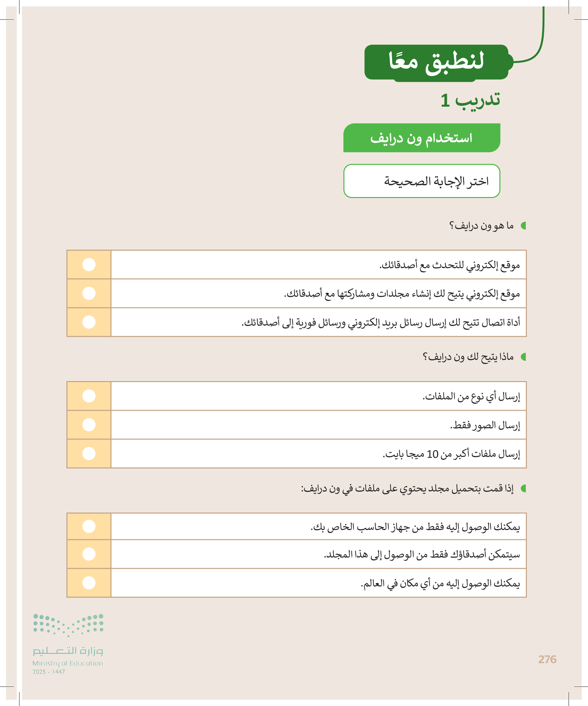Click the 'اختر الإجابة الصحيحة' instruction box
Viewport: 588px width, 706px height.
point(422,181)
